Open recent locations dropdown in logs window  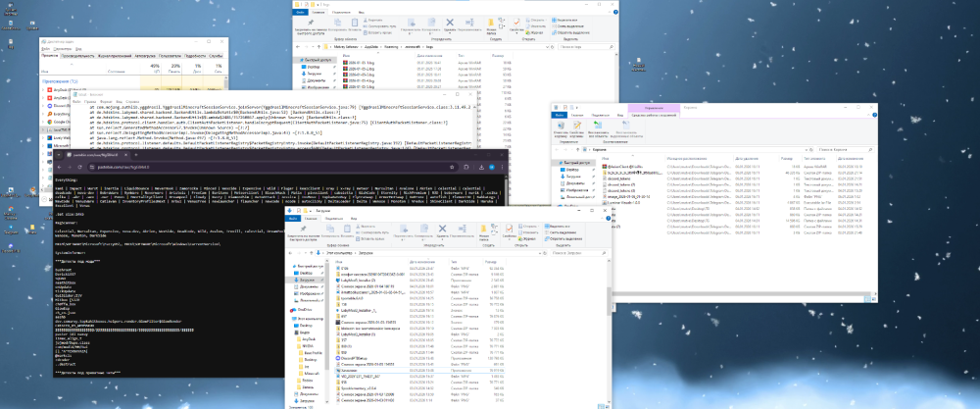coord(313,47)
